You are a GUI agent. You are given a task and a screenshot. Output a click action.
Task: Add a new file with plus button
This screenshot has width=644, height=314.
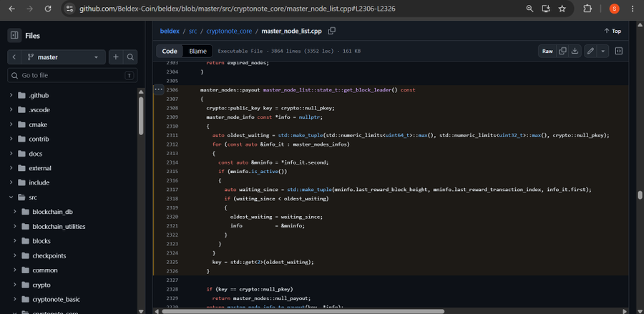point(116,57)
